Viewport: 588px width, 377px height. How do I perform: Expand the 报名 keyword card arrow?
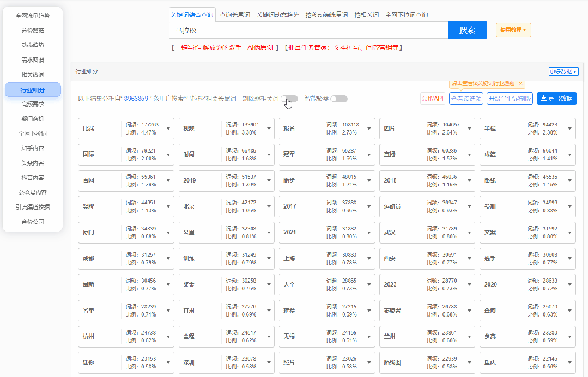click(x=369, y=129)
